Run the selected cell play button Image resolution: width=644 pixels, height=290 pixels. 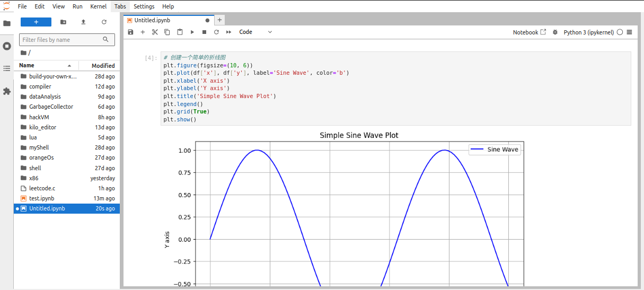[x=192, y=32]
